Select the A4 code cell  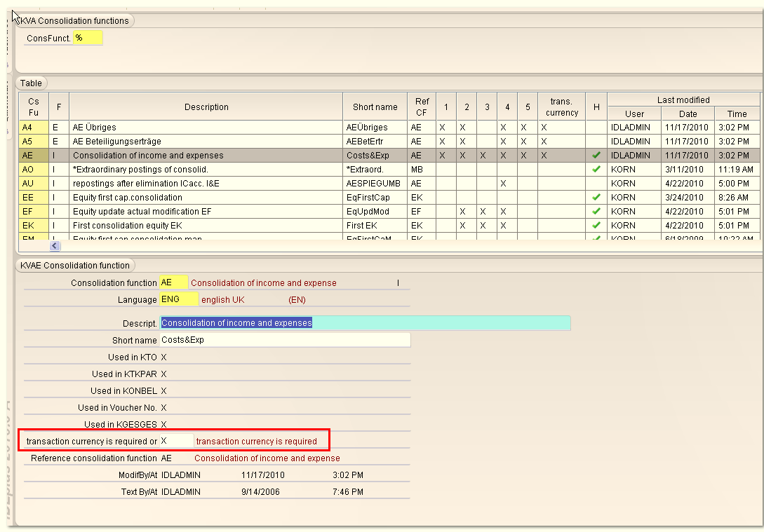tap(34, 128)
